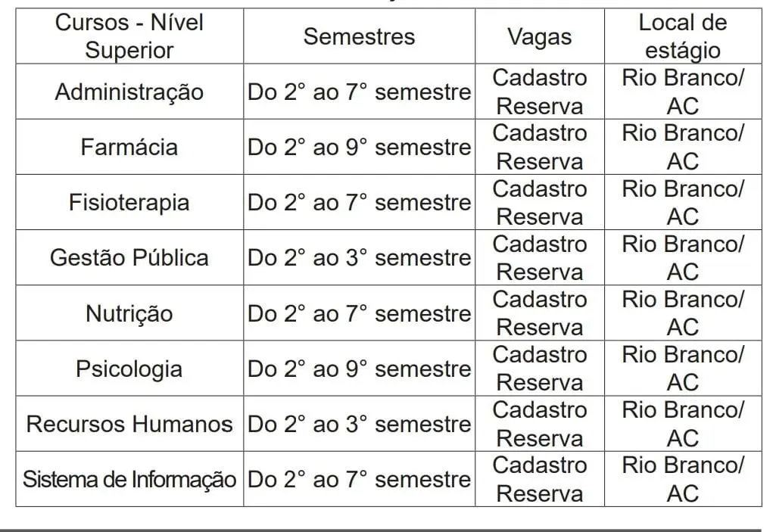Select the Administração course cell
Viewport: 773px width, 532px height.
click(129, 92)
